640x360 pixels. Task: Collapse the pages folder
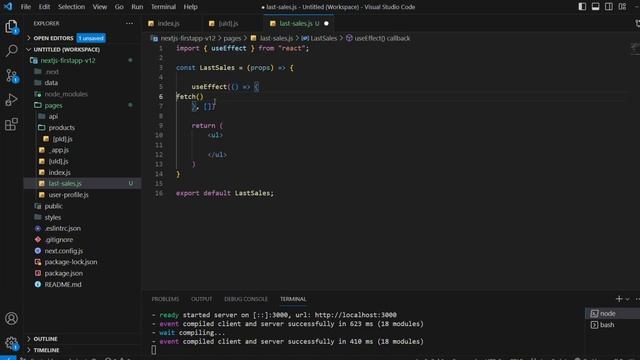click(53, 105)
